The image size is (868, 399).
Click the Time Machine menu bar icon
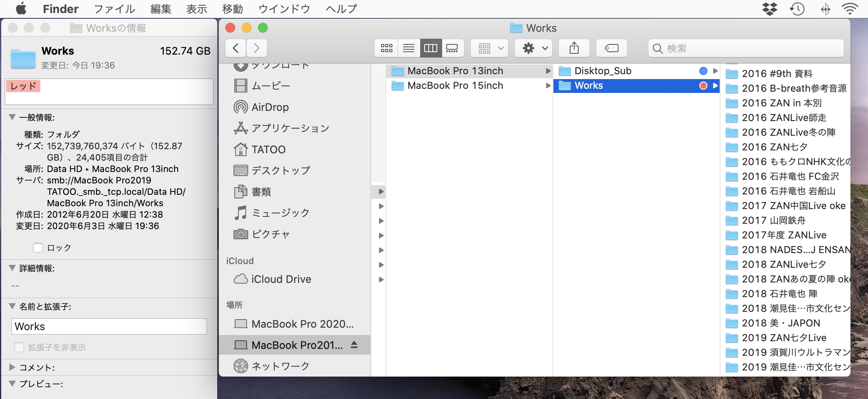[797, 9]
